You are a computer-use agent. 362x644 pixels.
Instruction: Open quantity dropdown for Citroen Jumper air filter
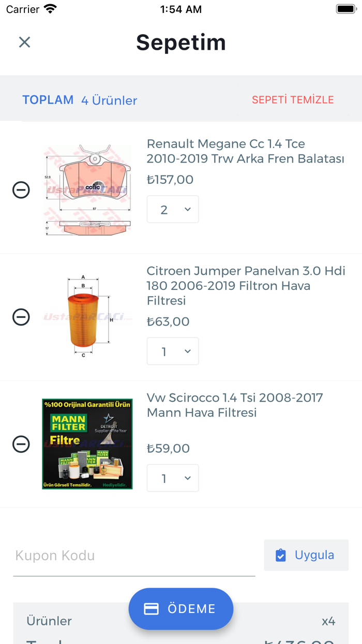[x=173, y=351]
